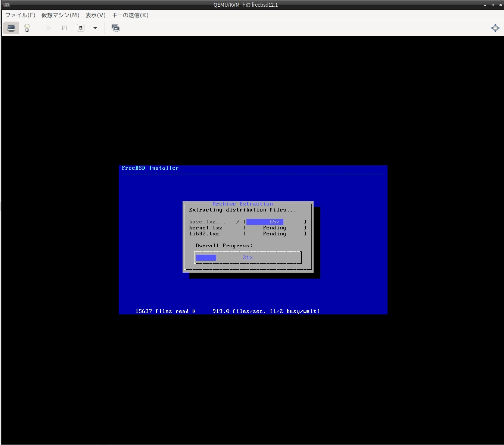504x445 pixels.
Task: Maximize the freebsd12.1 VM window
Action: 493,5
